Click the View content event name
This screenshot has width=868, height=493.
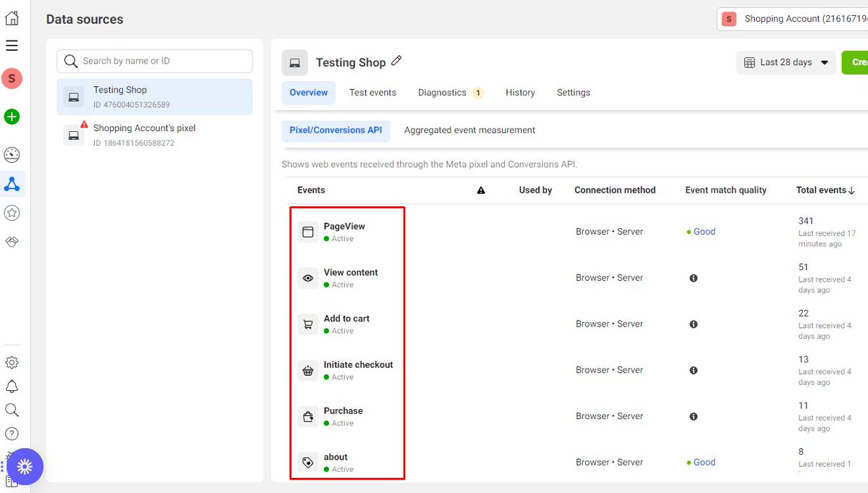pos(351,273)
